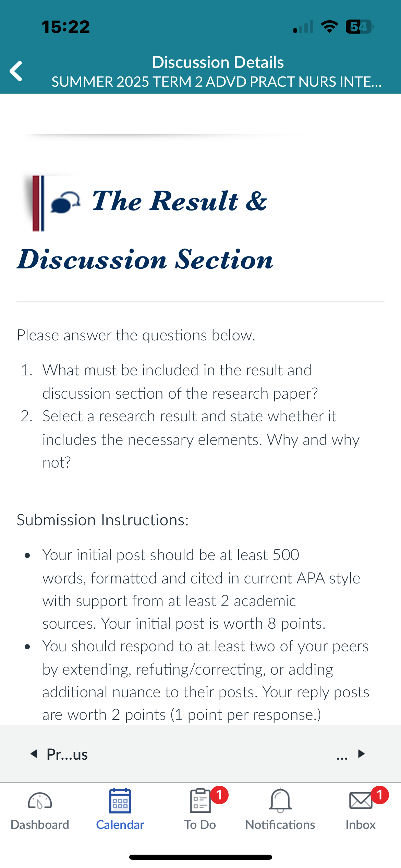Tap the Previous label in navigation bar

coord(67,754)
